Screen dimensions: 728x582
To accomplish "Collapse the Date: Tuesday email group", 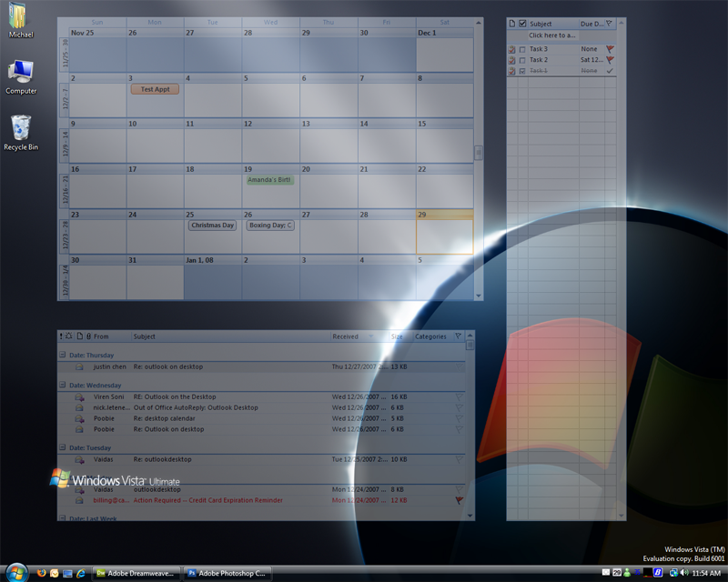I will (x=62, y=447).
